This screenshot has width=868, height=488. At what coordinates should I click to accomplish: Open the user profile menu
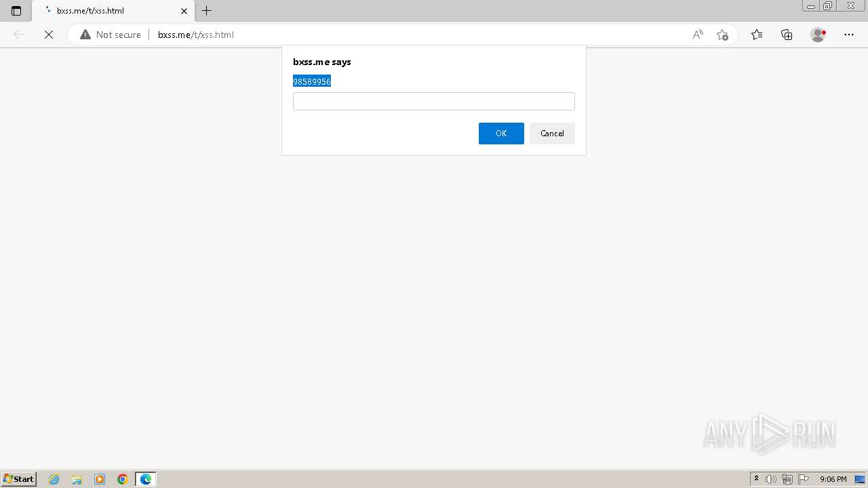pos(818,35)
